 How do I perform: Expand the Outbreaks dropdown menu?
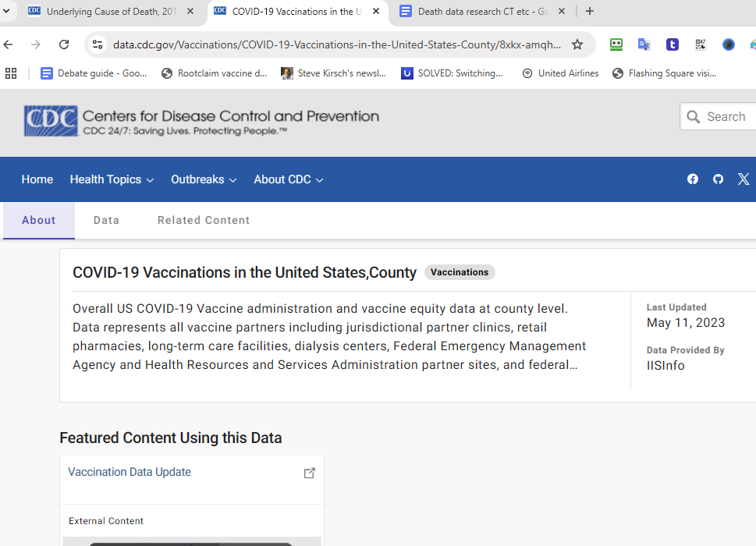coord(203,179)
